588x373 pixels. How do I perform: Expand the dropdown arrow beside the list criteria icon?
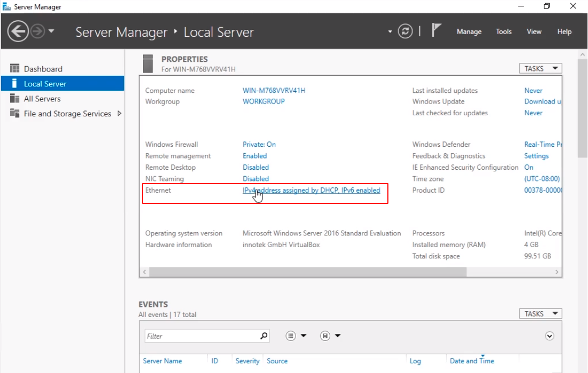304,336
